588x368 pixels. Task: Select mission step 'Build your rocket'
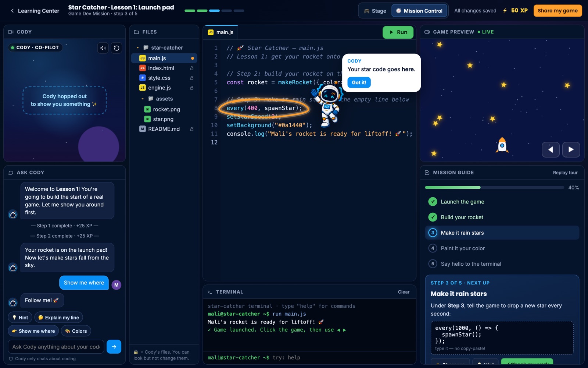coord(502,217)
